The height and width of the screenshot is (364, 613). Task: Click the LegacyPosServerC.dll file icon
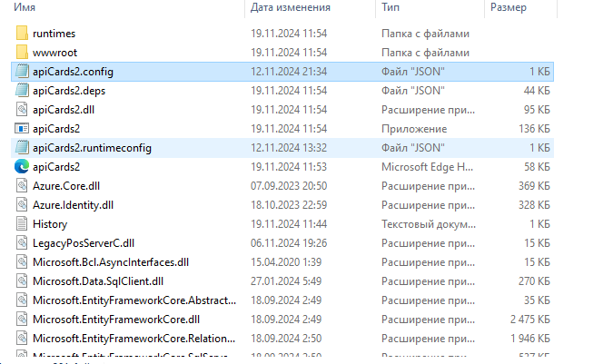(22, 243)
